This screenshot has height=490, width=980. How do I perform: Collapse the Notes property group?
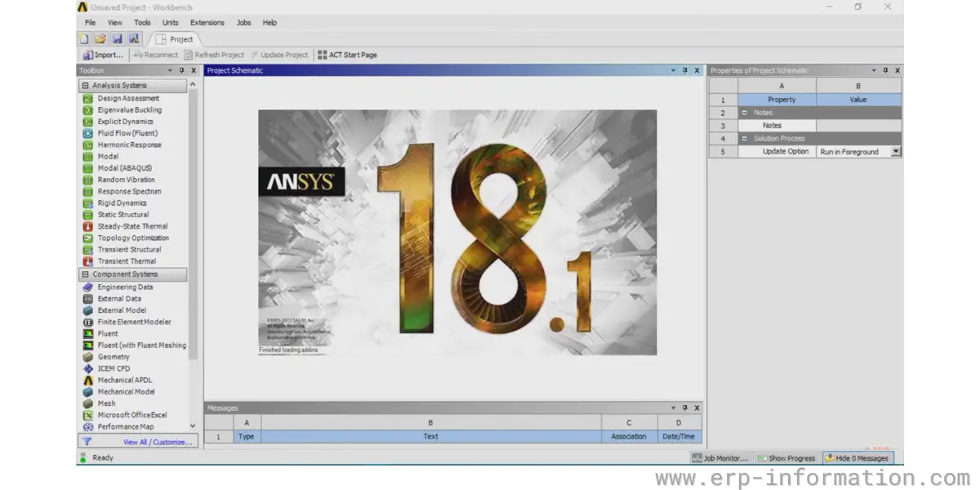click(744, 113)
